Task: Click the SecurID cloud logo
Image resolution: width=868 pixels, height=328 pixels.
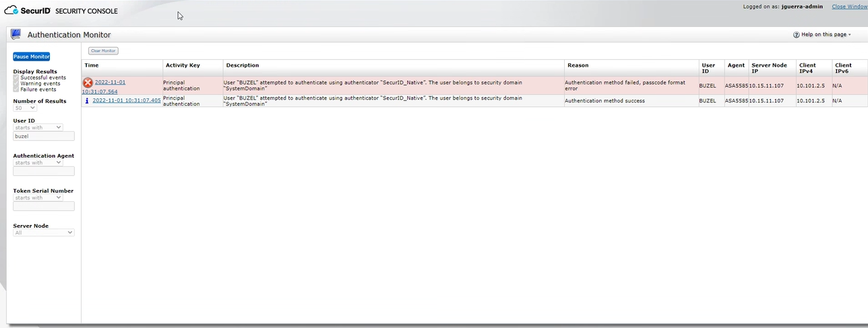Action: coord(10,11)
